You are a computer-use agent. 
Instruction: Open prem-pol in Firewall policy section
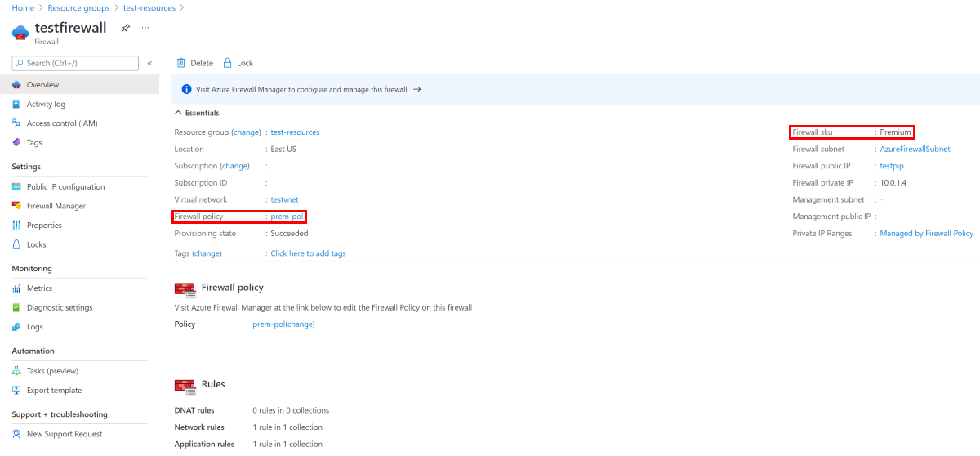tap(268, 324)
